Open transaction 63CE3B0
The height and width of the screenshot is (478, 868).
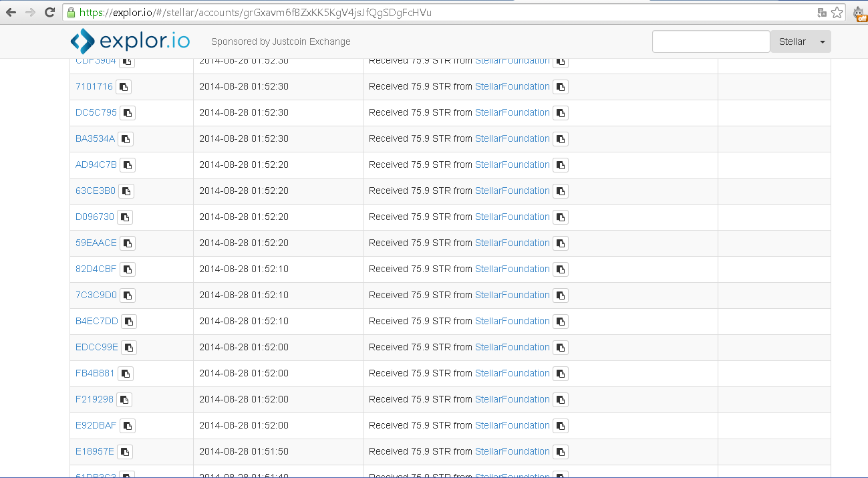click(96, 191)
